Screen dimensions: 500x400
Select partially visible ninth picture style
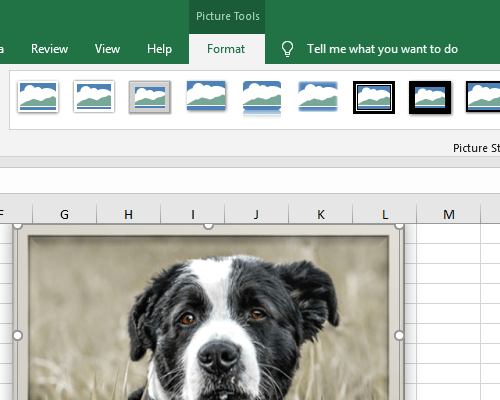[483, 97]
